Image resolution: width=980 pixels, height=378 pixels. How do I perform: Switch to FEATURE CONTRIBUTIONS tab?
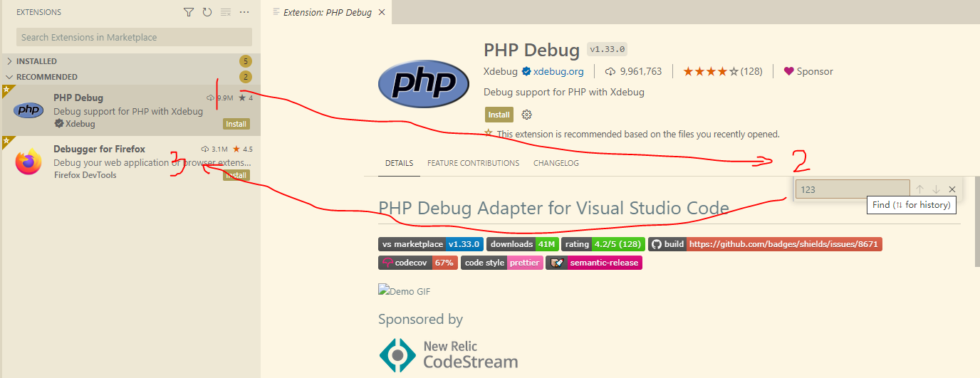tap(473, 163)
